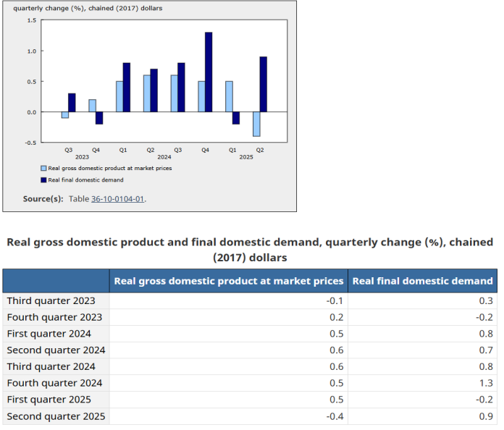Click the chart legend label for real GDP
Screen dimensions: 504x430
tap(110, 168)
